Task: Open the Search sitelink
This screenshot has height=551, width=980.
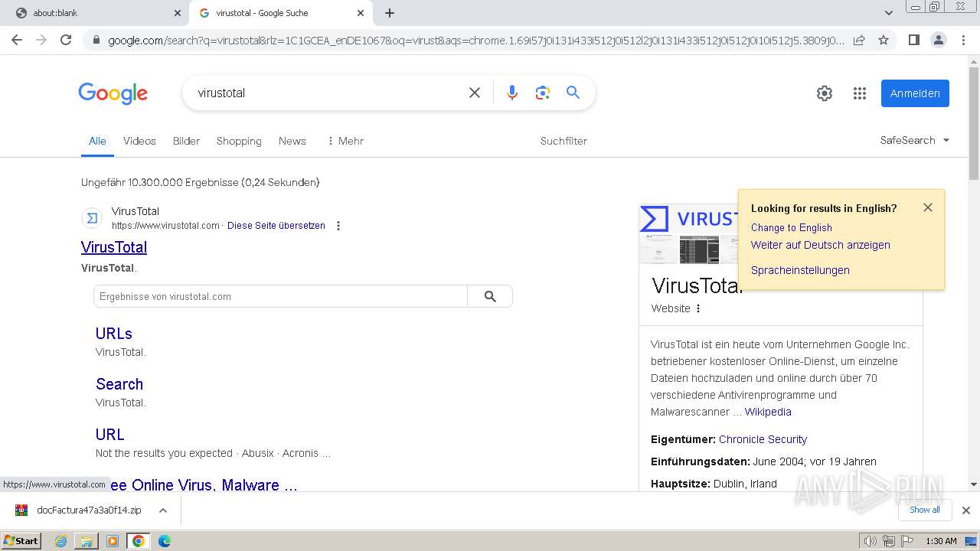Action: tap(119, 384)
